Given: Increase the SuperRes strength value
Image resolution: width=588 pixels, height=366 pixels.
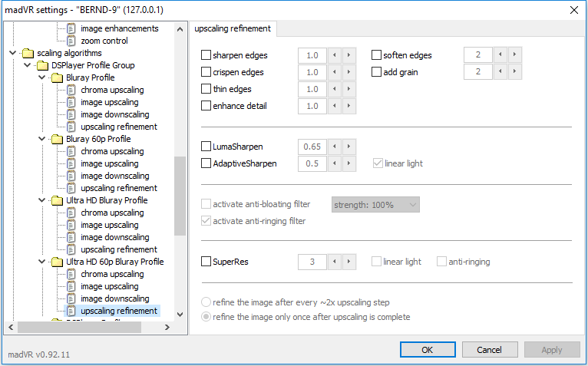Looking at the screenshot, I should pos(349,262).
